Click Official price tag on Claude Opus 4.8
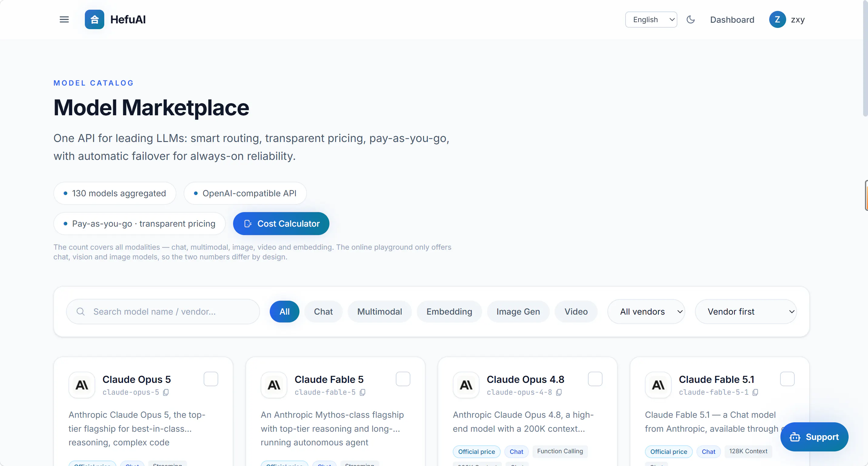 476,451
